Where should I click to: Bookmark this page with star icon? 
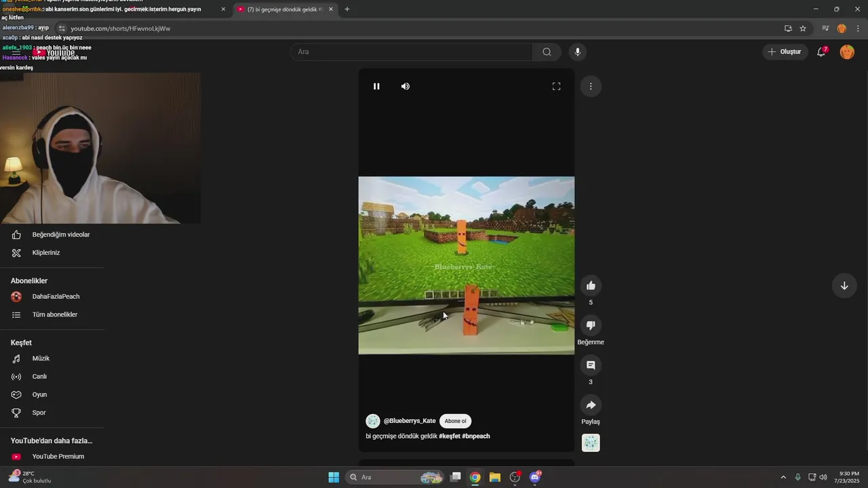(803, 28)
